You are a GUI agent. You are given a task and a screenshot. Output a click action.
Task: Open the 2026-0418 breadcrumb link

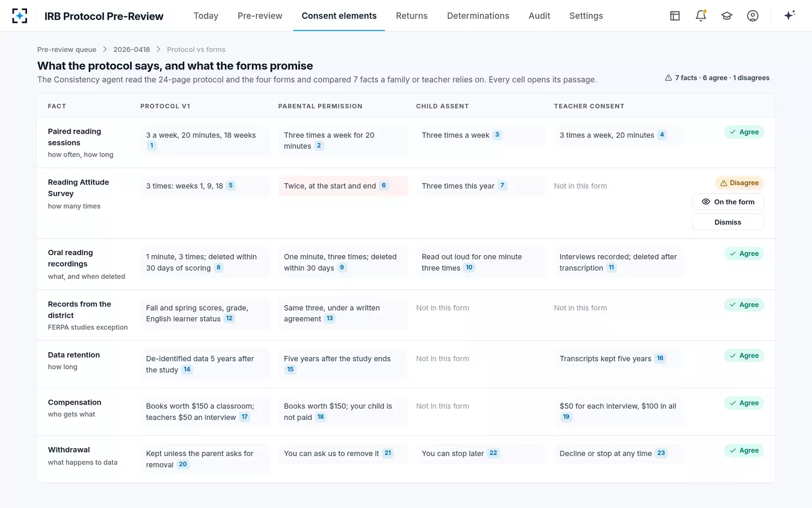point(131,50)
